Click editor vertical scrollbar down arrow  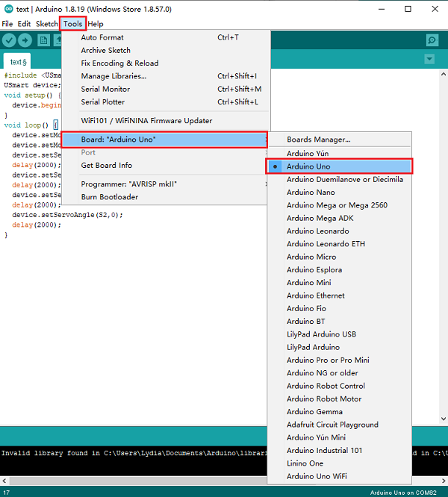click(x=444, y=419)
